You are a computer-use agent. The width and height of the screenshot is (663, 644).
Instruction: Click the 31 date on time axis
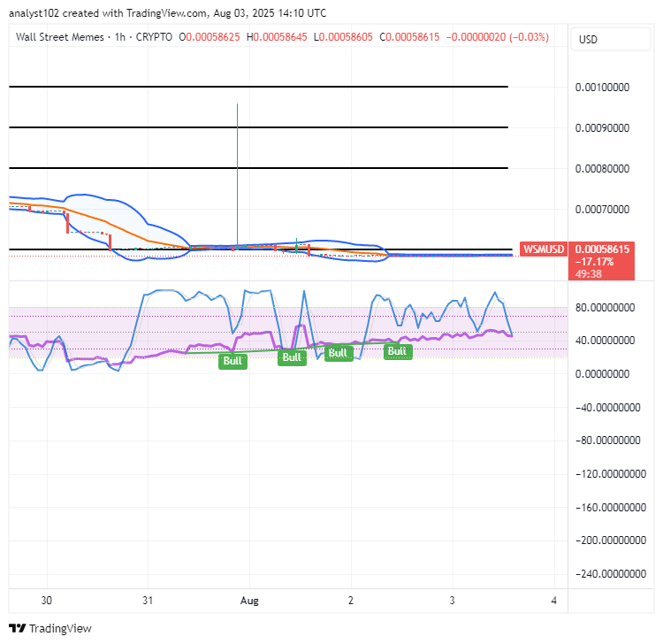coord(148,601)
